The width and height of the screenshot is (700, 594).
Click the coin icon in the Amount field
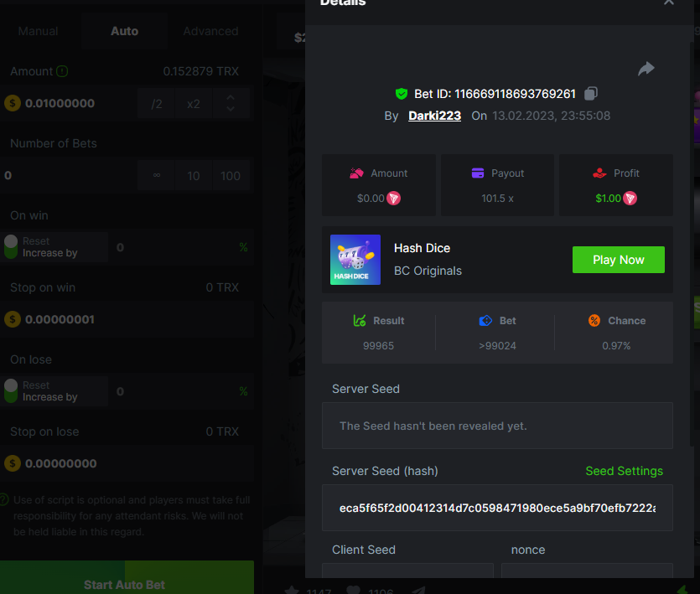12,103
